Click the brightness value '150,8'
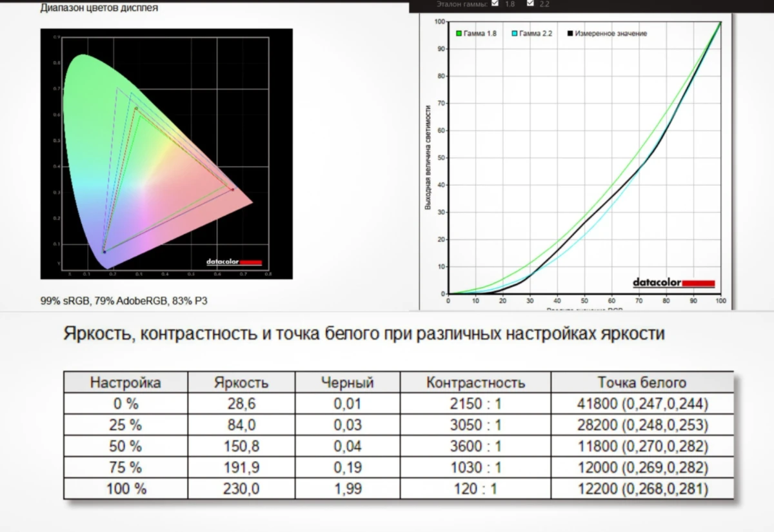The width and height of the screenshot is (774, 532). (x=241, y=446)
